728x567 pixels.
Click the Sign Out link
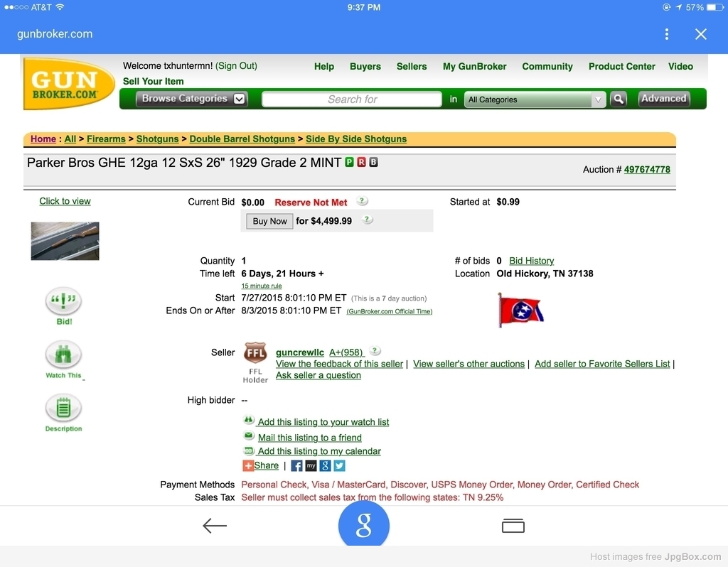coord(236,66)
